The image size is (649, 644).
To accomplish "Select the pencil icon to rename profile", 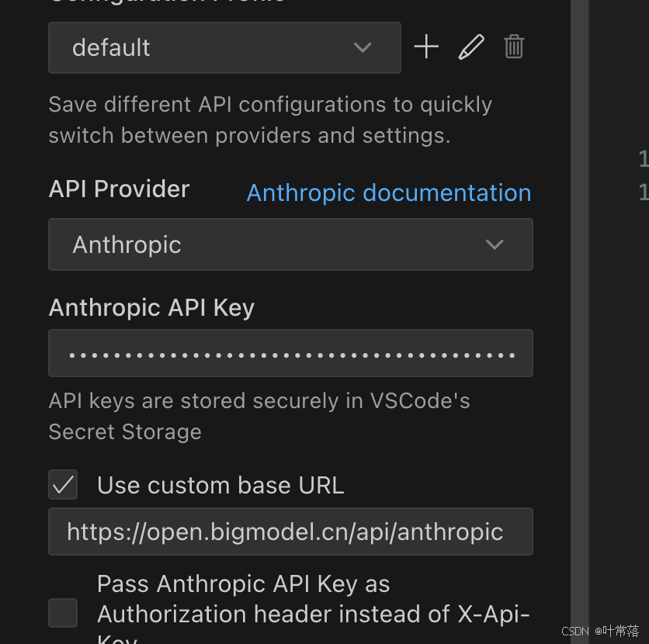I will point(470,47).
